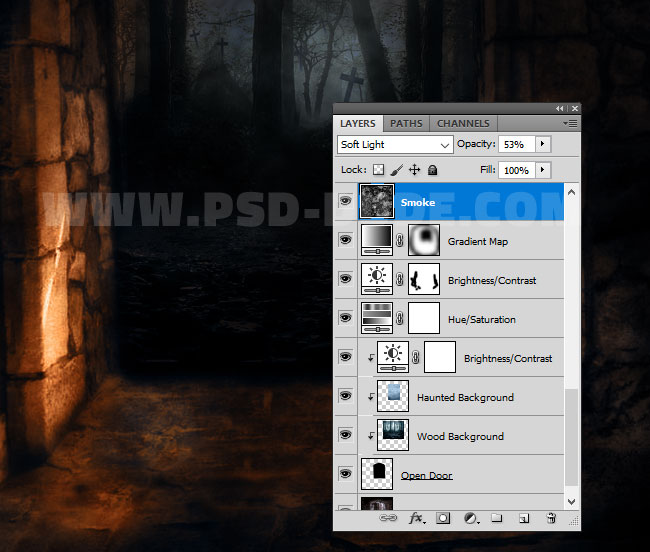Hide the Hue/Saturation layer
The width and height of the screenshot is (650, 552).
point(345,318)
